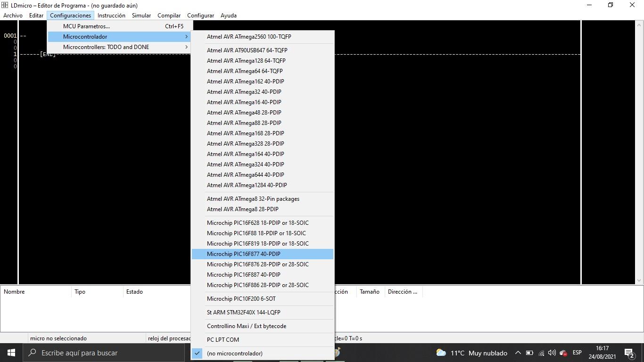Open the Windows Start menu
This screenshot has height=362, width=644.
(11, 353)
